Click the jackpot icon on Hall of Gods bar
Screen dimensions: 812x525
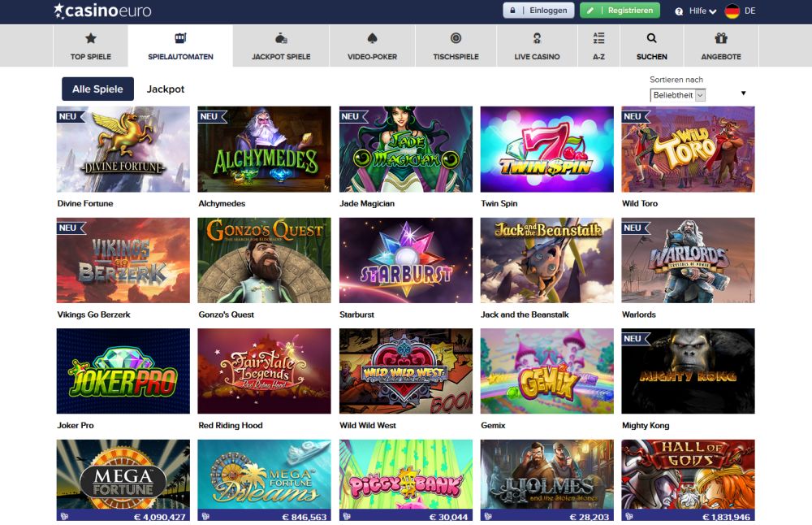[629, 516]
